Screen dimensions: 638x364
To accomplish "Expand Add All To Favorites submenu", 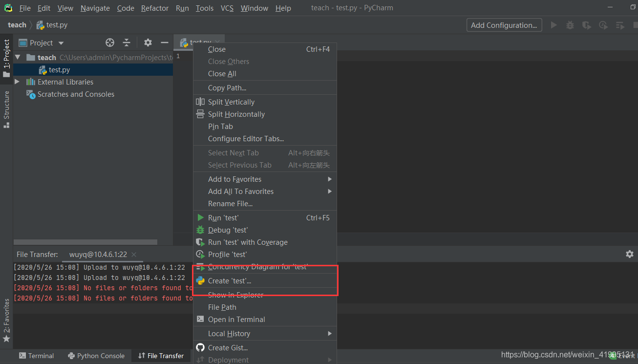I will 265,192.
